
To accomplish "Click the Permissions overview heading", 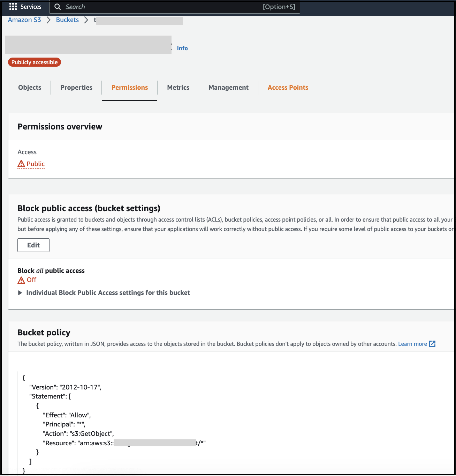I will click(60, 127).
